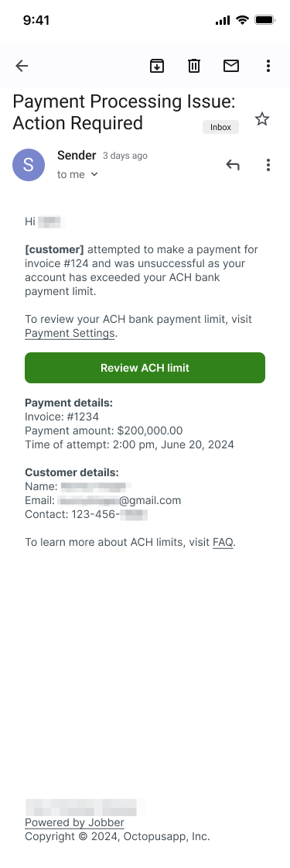Viewport: 290px width, 868px height.
Task: Tap battery icon in status bar
Action: coord(265,20)
